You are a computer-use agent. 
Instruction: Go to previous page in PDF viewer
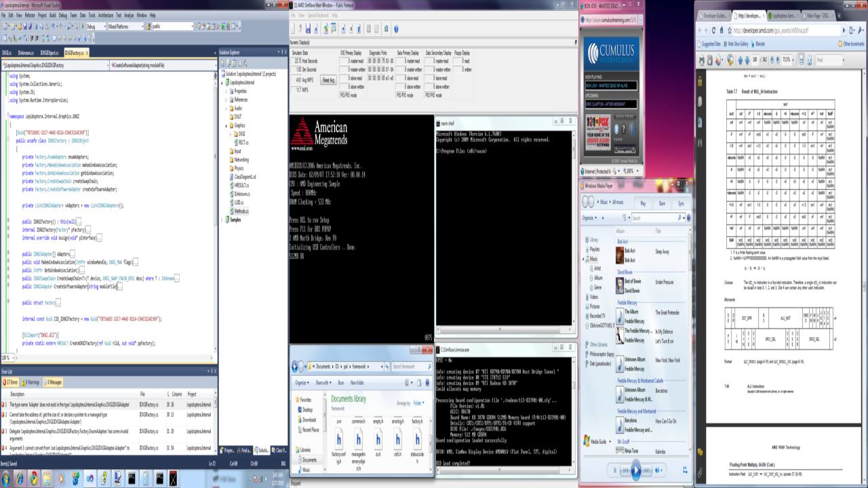[x=741, y=60]
